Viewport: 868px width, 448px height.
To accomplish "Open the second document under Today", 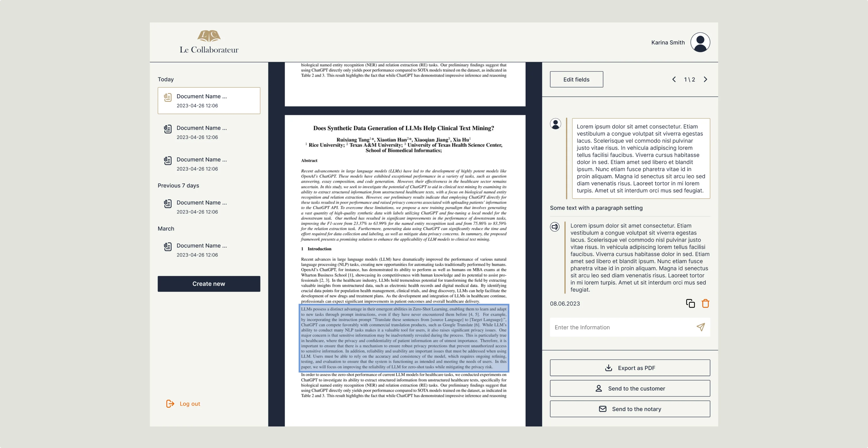I will click(201, 132).
